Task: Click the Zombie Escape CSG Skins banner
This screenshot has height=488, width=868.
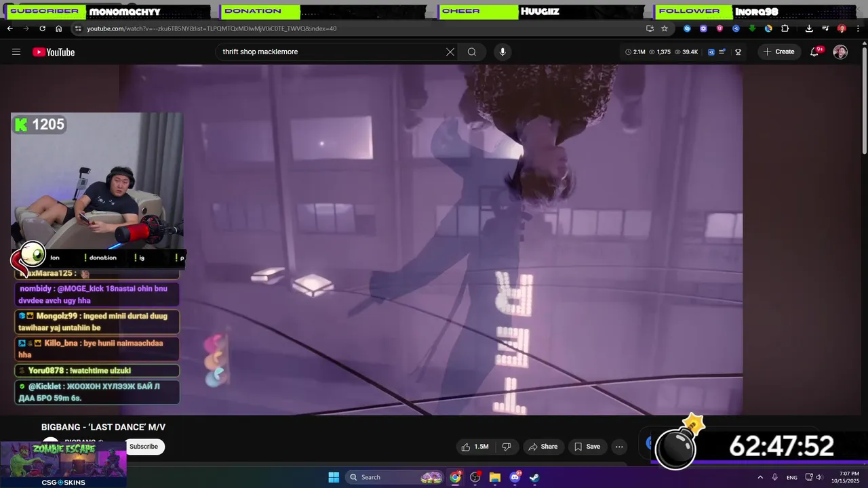Action: tap(63, 464)
